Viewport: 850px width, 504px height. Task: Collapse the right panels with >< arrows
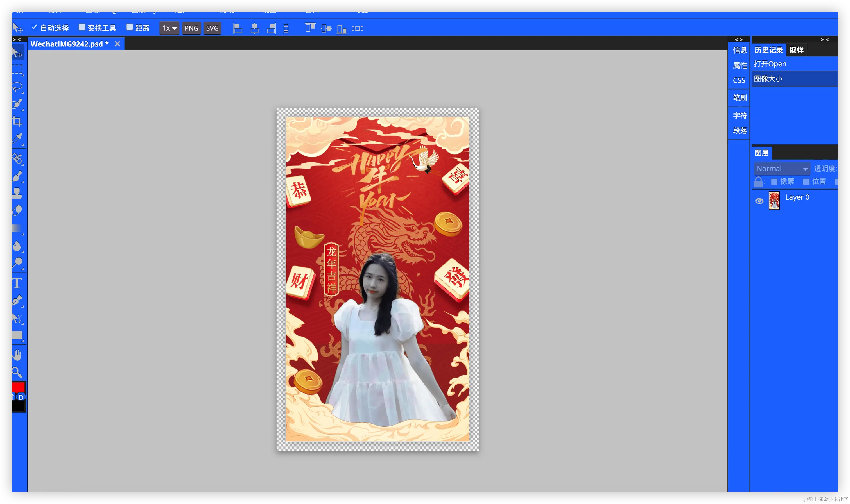click(824, 40)
